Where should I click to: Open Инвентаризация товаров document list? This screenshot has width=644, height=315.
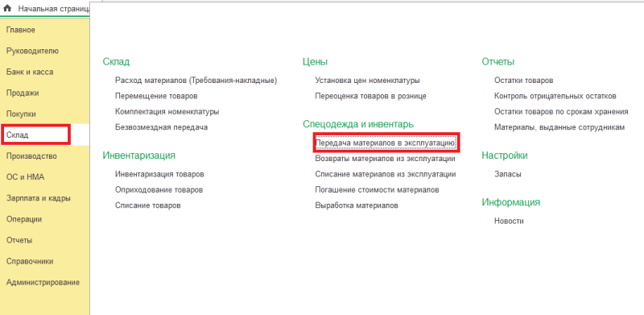(159, 174)
